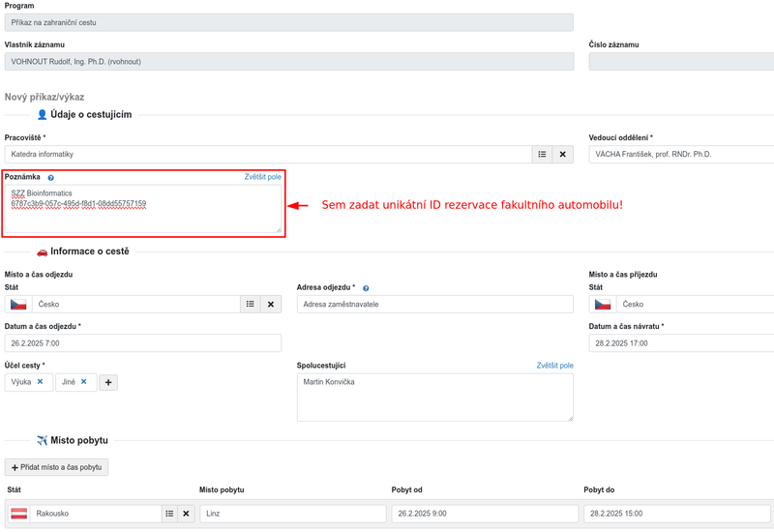Clear Rakousko country with X icon
The image size is (774, 532).
(x=186, y=514)
